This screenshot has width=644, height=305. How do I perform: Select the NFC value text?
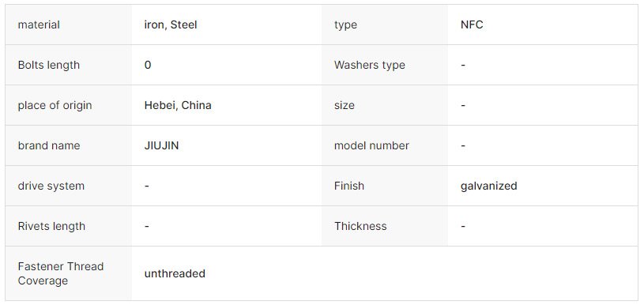(x=472, y=24)
